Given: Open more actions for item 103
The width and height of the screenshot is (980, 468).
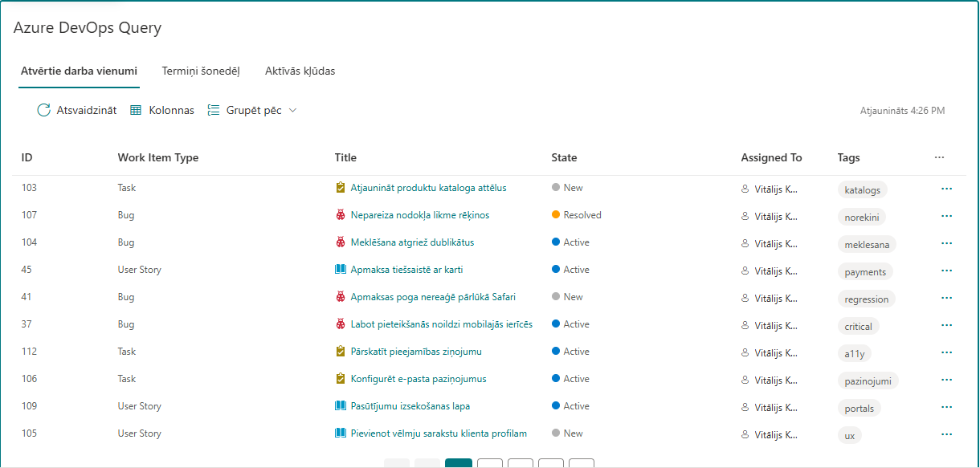Looking at the screenshot, I should tap(946, 188).
